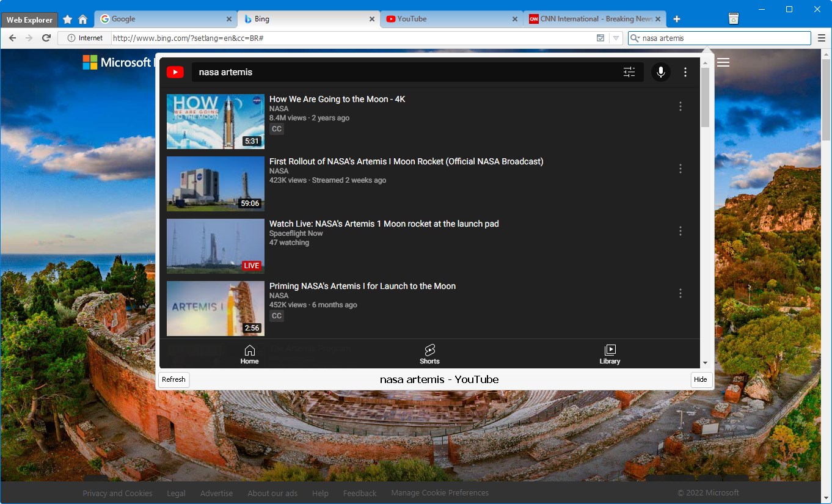Reload the page with the refresh icon
The width and height of the screenshot is (832, 504).
coord(46,38)
